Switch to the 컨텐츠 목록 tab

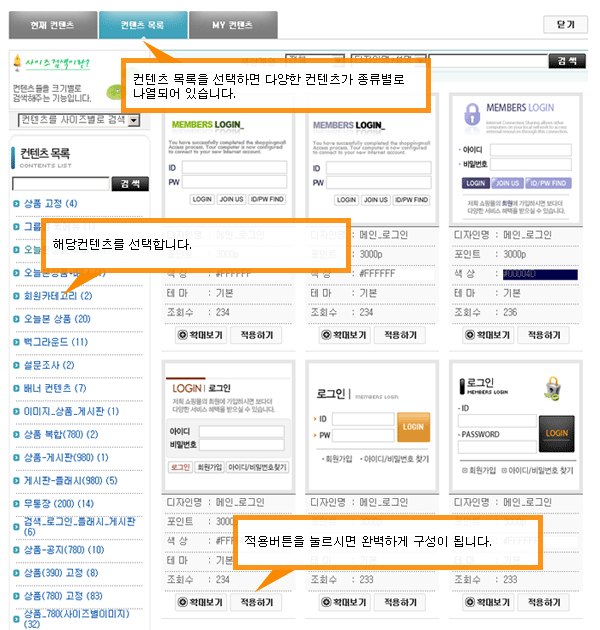pos(143,22)
